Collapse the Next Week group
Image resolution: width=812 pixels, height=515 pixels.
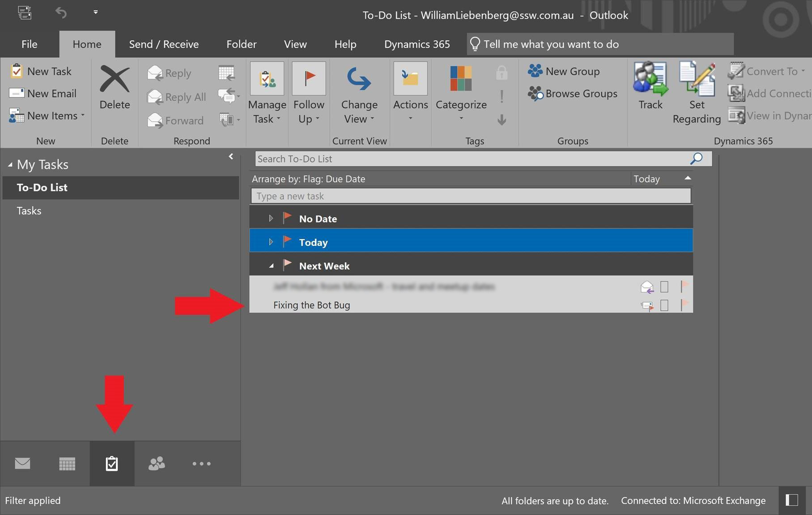tap(271, 266)
